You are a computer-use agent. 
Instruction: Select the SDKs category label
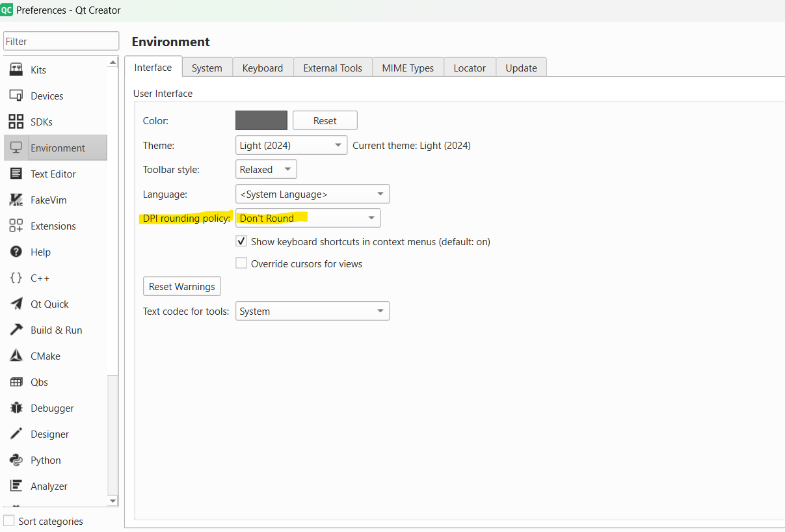tap(42, 122)
